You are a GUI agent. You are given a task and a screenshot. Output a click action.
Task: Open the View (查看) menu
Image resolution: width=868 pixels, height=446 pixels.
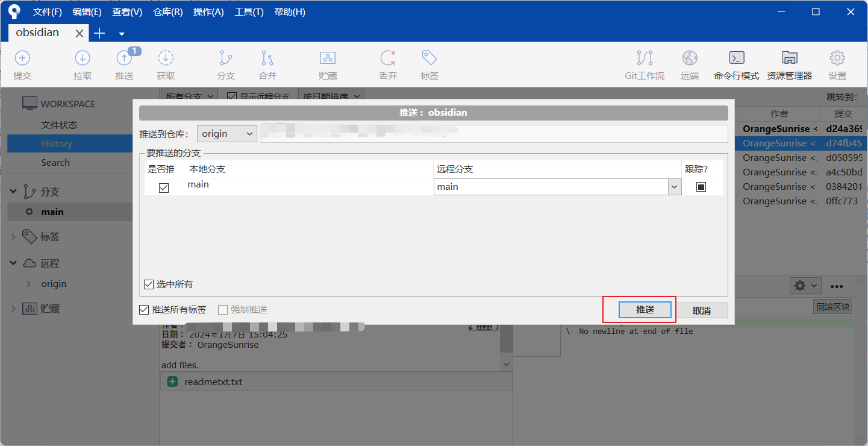pos(127,12)
